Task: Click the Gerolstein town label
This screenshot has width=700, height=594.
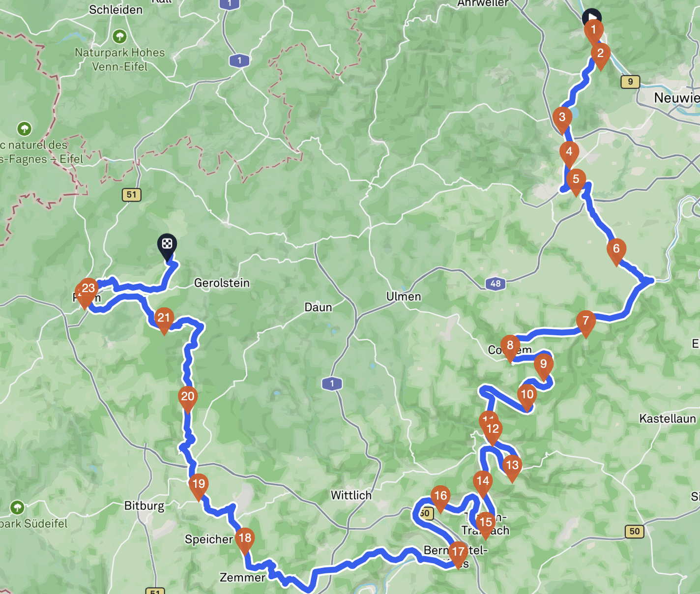Action: pos(222,283)
